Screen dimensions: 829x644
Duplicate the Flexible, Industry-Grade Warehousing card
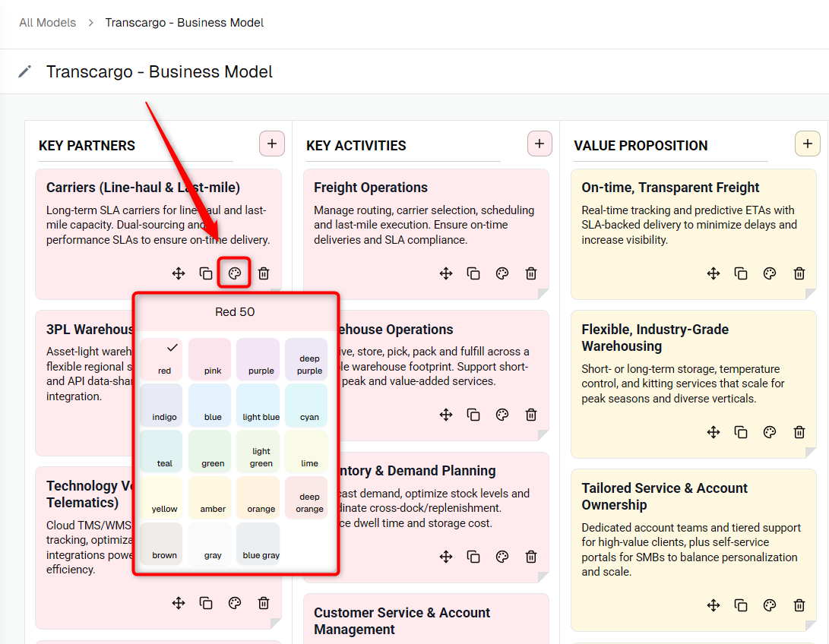(x=741, y=432)
